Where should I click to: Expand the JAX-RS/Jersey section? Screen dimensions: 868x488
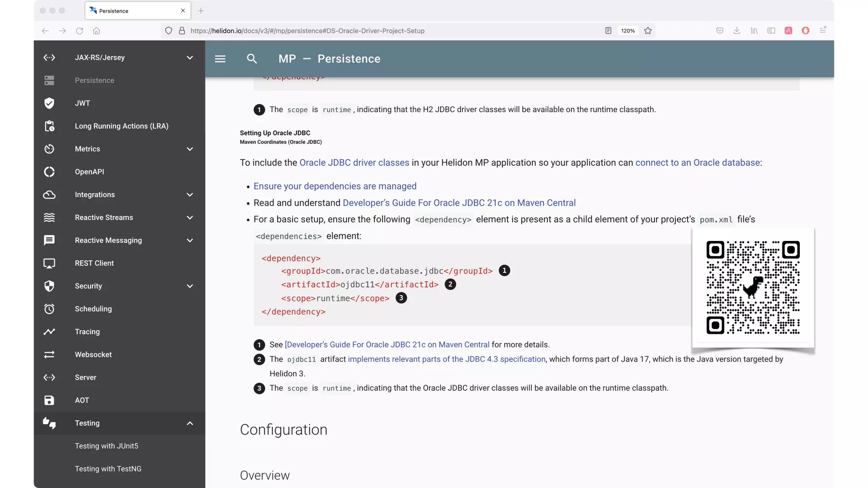point(190,58)
